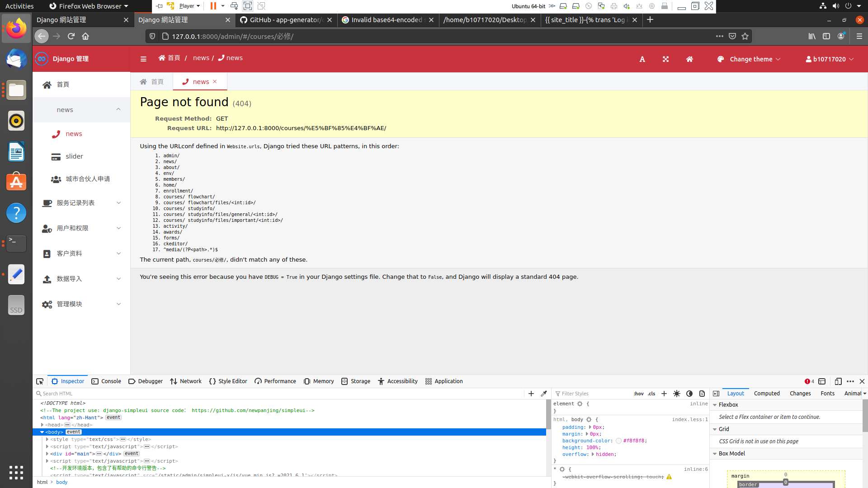
Task: Enable print media simulation
Action: (x=702, y=394)
